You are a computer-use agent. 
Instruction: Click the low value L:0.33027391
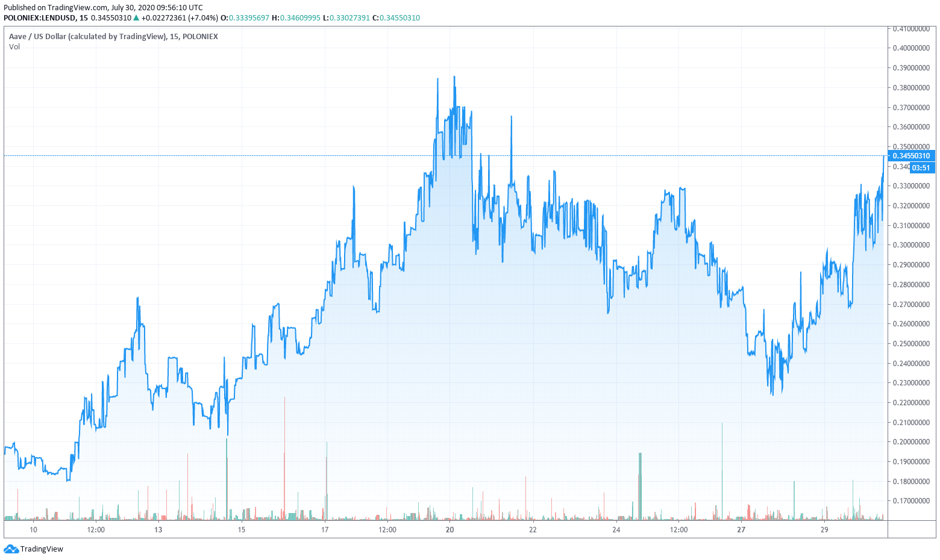pyautogui.click(x=346, y=17)
